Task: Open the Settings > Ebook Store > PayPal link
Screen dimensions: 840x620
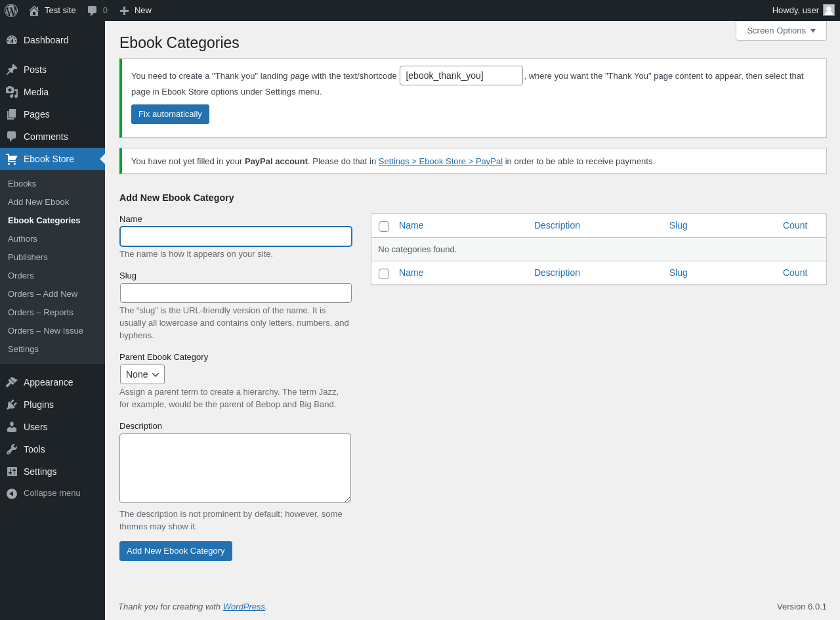Action: pos(440,161)
